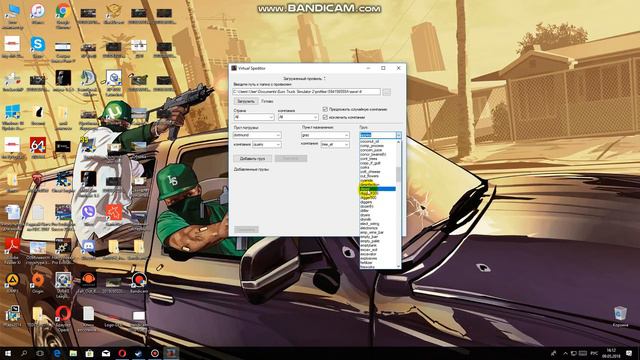The image size is (640, 360).
Task: Click the browse button beside the path field
Action: (387, 92)
